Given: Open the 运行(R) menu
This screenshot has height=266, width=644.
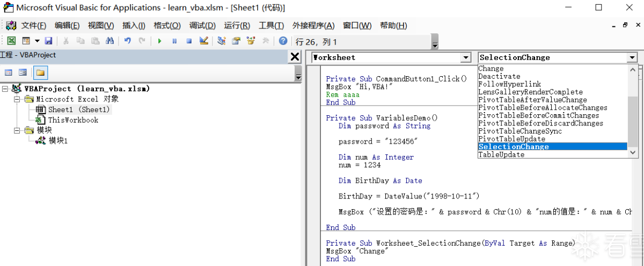Looking at the screenshot, I should (x=237, y=26).
